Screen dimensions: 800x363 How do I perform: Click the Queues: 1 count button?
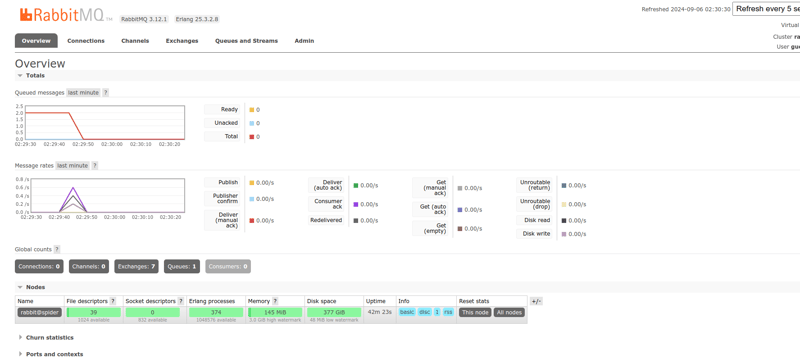pos(182,267)
